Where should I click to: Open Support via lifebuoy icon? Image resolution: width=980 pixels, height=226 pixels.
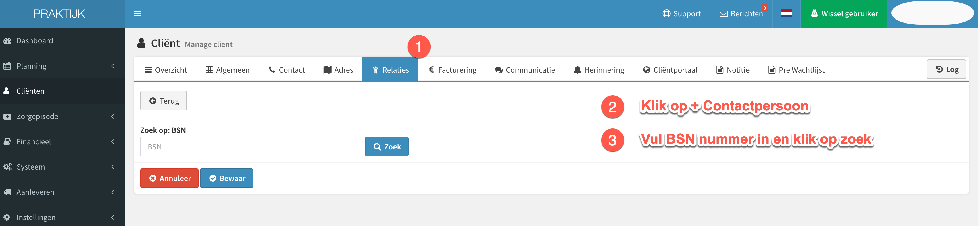tap(681, 14)
